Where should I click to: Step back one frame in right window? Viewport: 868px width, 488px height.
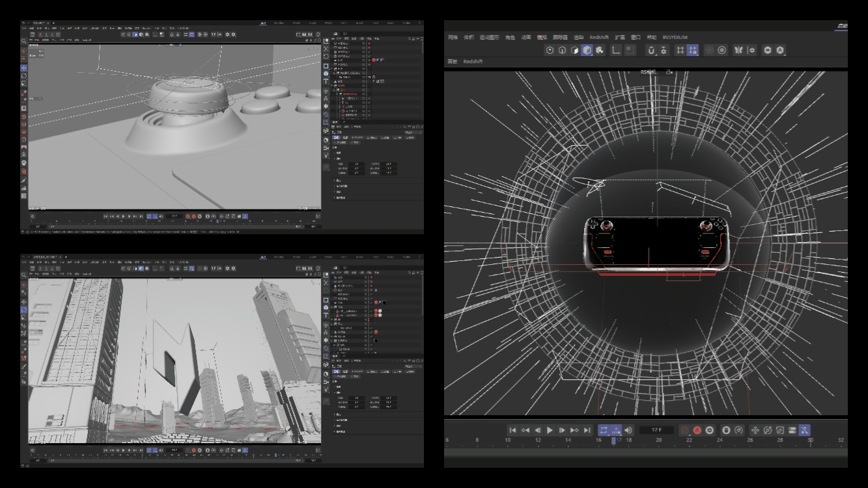pyautogui.click(x=538, y=430)
